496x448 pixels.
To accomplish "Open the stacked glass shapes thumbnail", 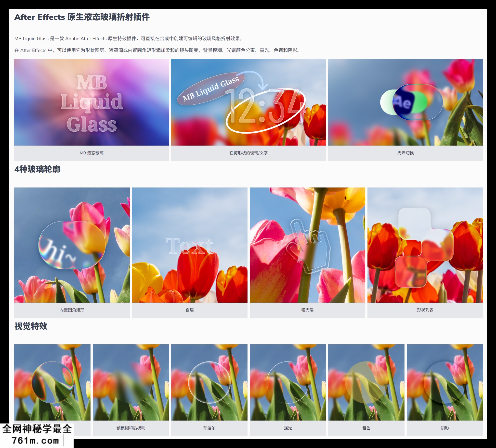I will pyautogui.click(x=425, y=245).
